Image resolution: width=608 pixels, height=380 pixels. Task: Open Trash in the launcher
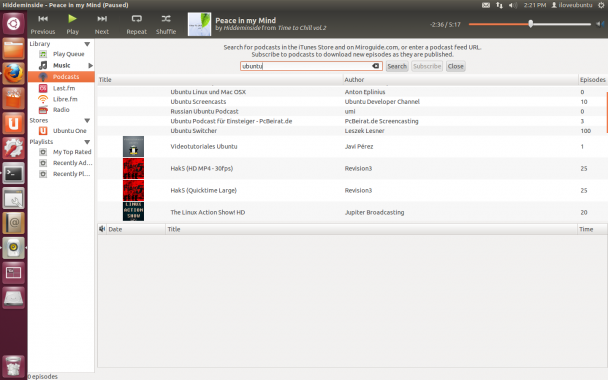coord(14,366)
